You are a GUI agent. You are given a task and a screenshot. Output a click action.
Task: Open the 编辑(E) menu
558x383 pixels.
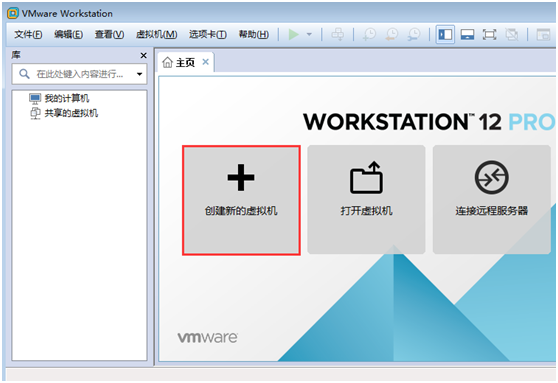pyautogui.click(x=68, y=35)
